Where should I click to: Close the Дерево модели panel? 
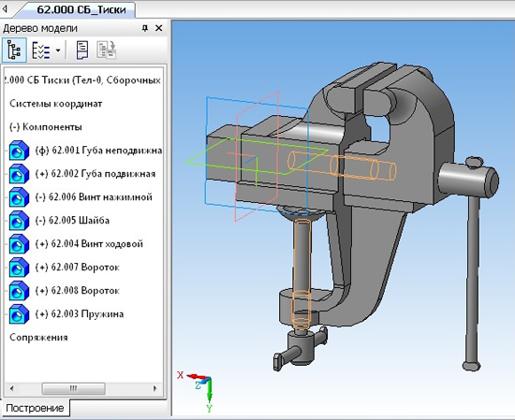158,28
